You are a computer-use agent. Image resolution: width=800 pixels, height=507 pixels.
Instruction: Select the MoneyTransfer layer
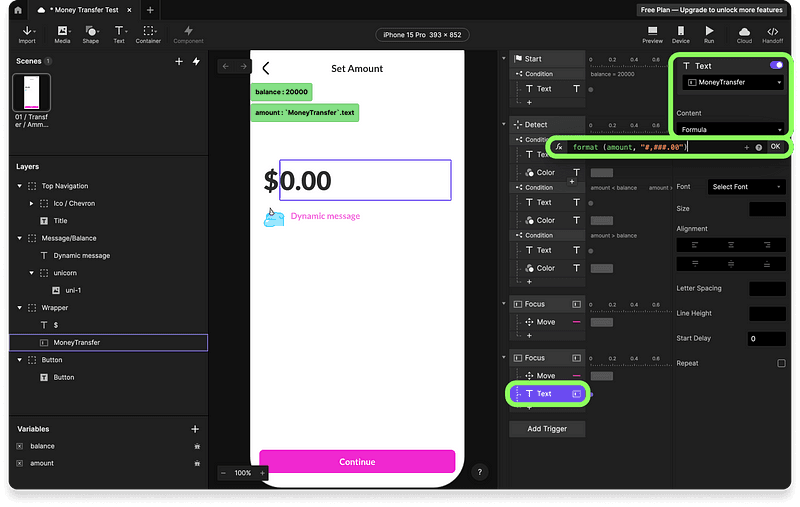(108, 343)
